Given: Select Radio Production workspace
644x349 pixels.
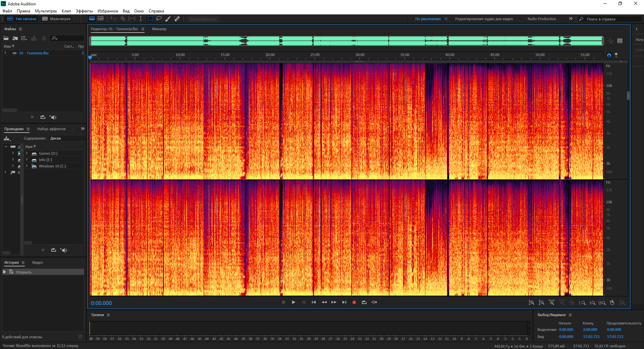Looking at the screenshot, I should click(x=542, y=19).
